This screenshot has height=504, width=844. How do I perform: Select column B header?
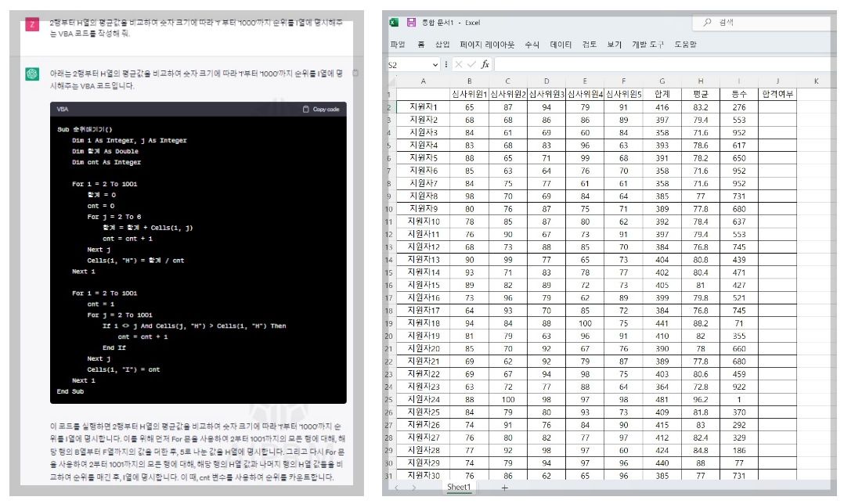[470, 81]
